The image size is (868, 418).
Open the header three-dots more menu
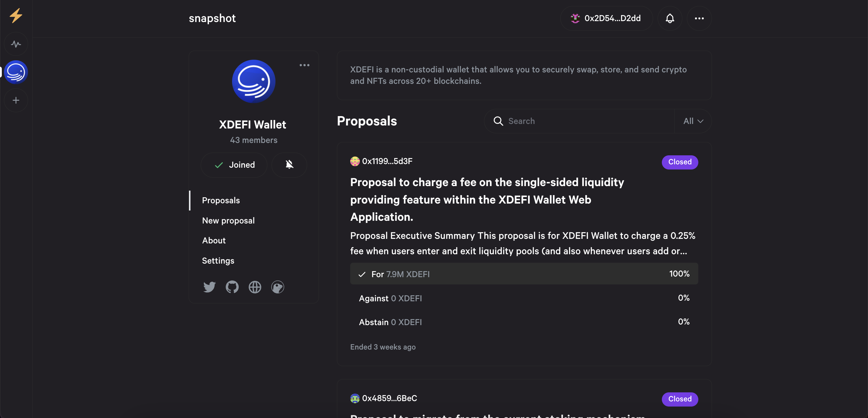(699, 18)
